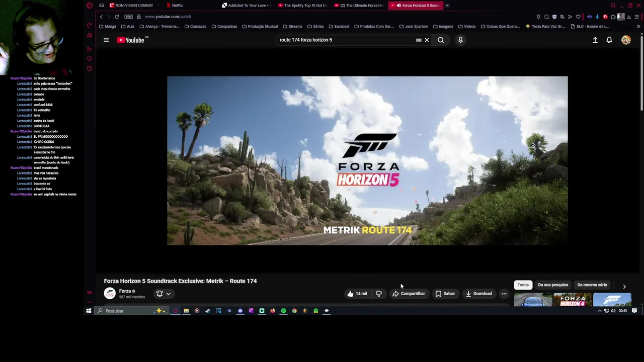
Task: Show more filter chips with the arrow
Action: pyautogui.click(x=624, y=286)
